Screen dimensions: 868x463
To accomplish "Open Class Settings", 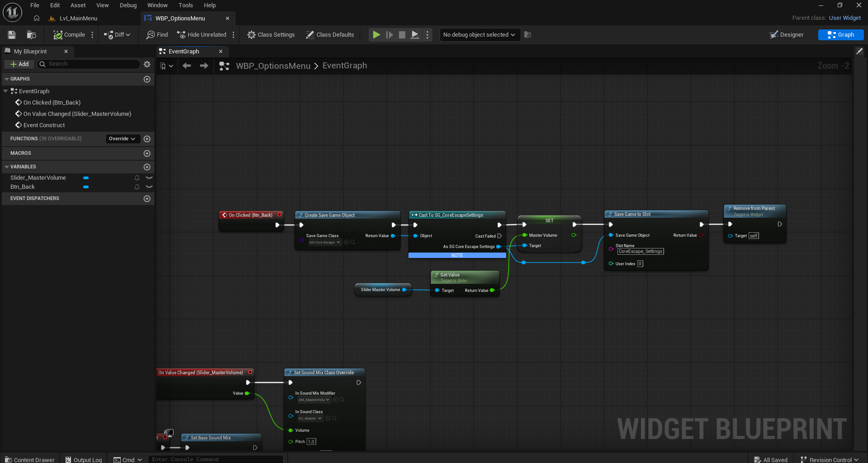I will click(271, 35).
